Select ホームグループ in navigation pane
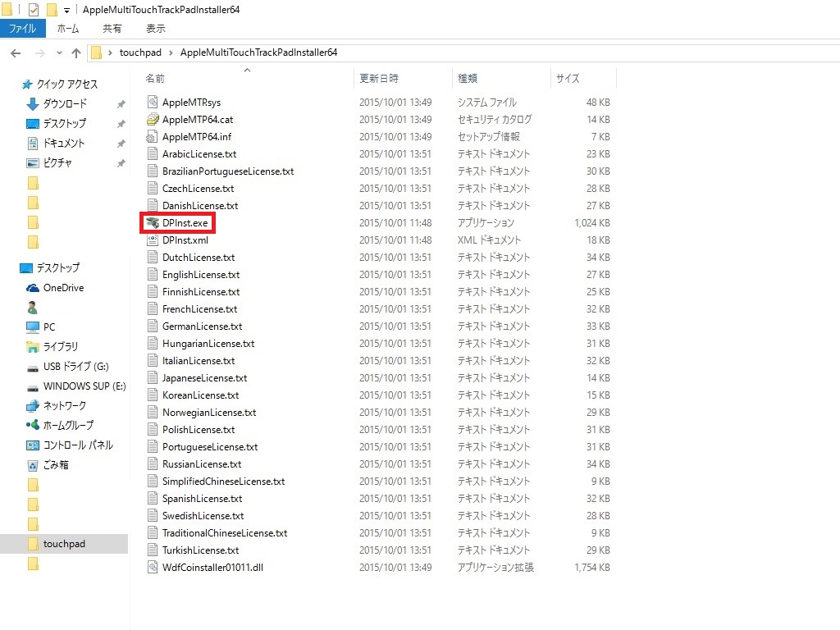 click(68, 426)
